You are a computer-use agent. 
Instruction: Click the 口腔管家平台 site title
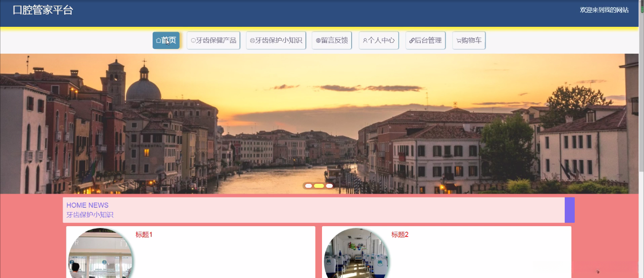(43, 10)
